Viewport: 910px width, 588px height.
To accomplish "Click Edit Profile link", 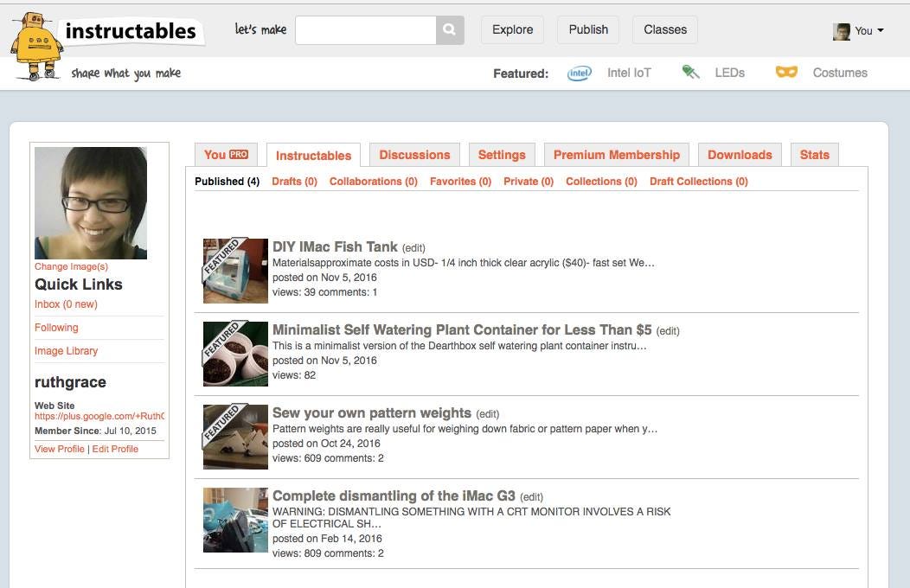I will (115, 449).
